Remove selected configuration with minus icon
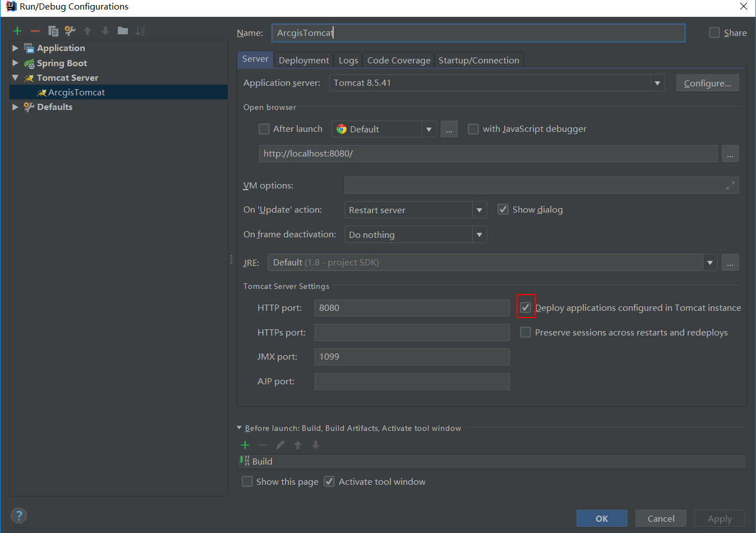This screenshot has width=756, height=533. [x=35, y=31]
